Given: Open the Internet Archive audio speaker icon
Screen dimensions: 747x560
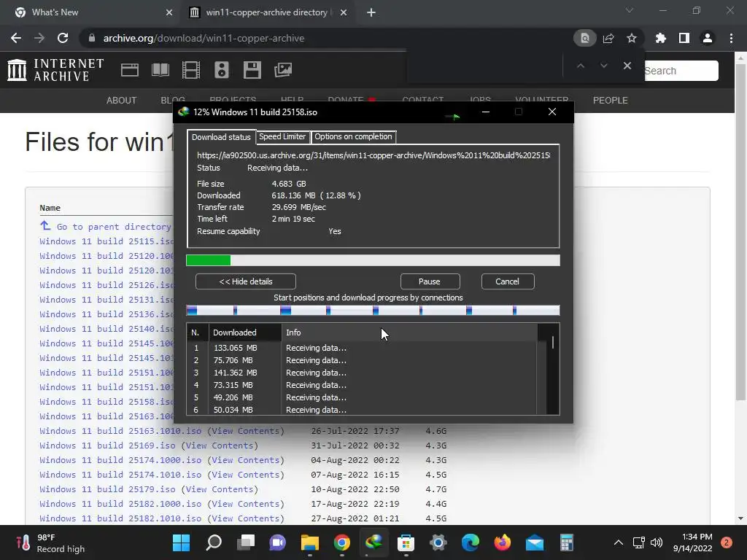Looking at the screenshot, I should (222, 70).
